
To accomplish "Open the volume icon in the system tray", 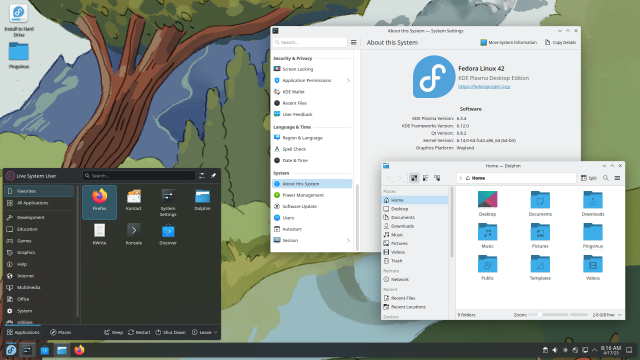I will [x=555, y=350].
